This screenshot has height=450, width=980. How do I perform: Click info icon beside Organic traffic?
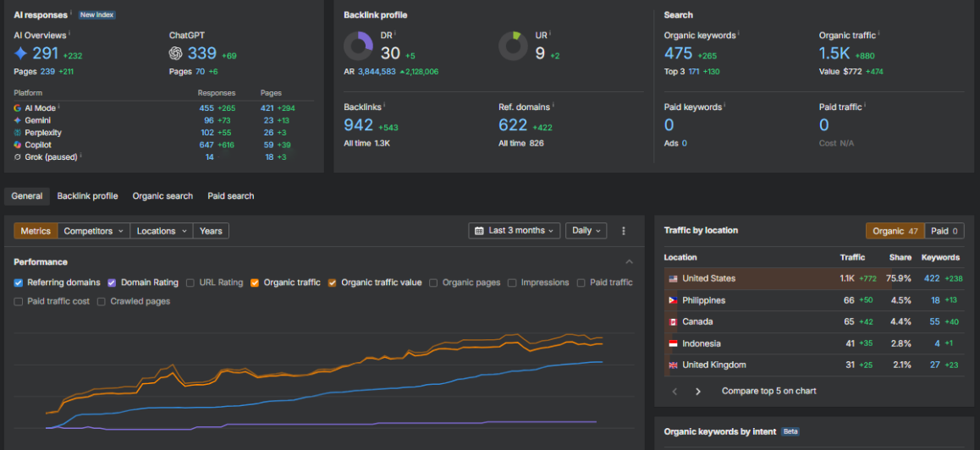pos(880,35)
